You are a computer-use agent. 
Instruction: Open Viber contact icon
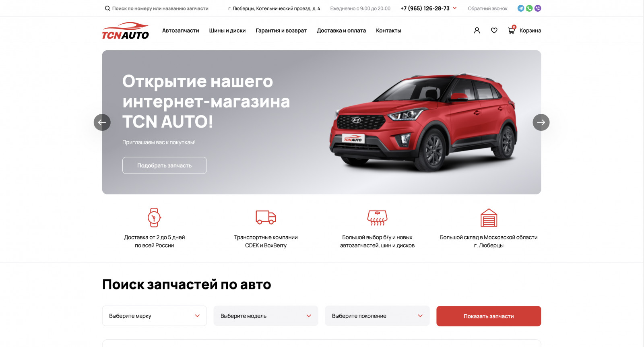pos(538,8)
